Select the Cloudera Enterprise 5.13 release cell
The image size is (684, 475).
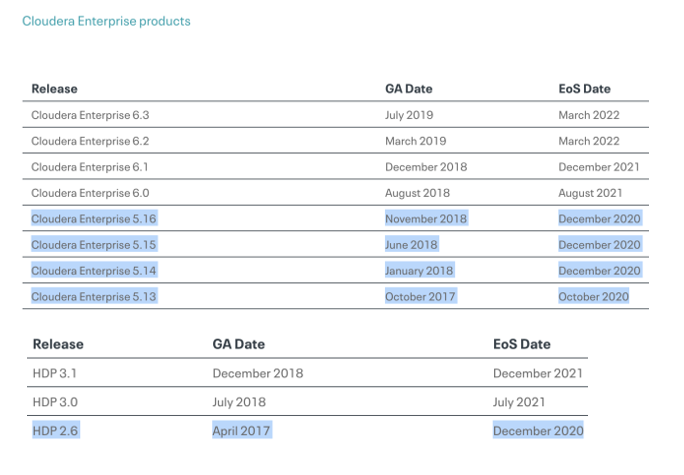(94, 296)
